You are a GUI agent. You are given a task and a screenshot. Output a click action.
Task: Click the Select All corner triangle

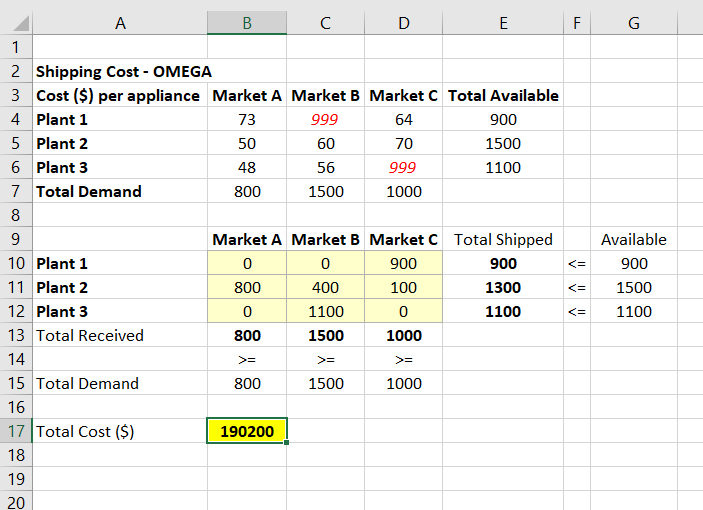pyautogui.click(x=21, y=23)
